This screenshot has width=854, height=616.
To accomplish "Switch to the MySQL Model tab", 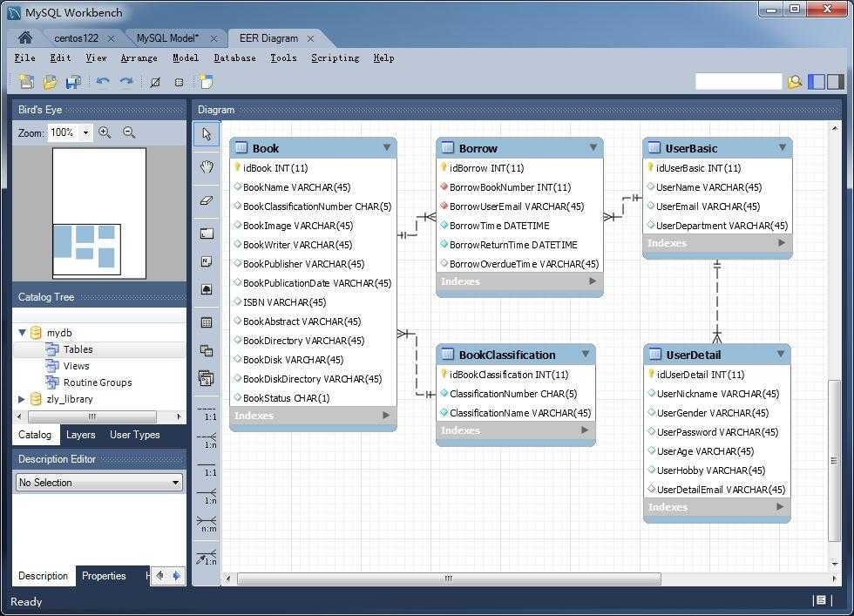I will point(167,38).
